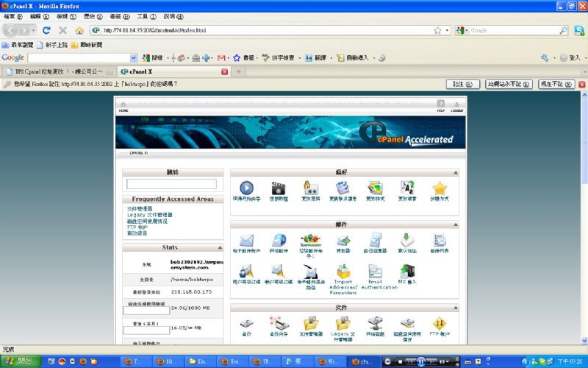
Task: Click 現在不記 (Not now) button
Action: pos(556,84)
